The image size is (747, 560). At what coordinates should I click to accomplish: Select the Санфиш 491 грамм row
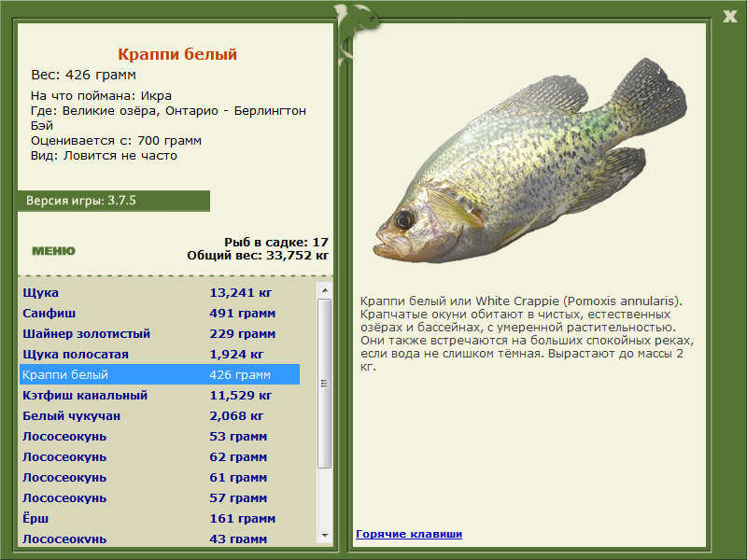pos(160,313)
